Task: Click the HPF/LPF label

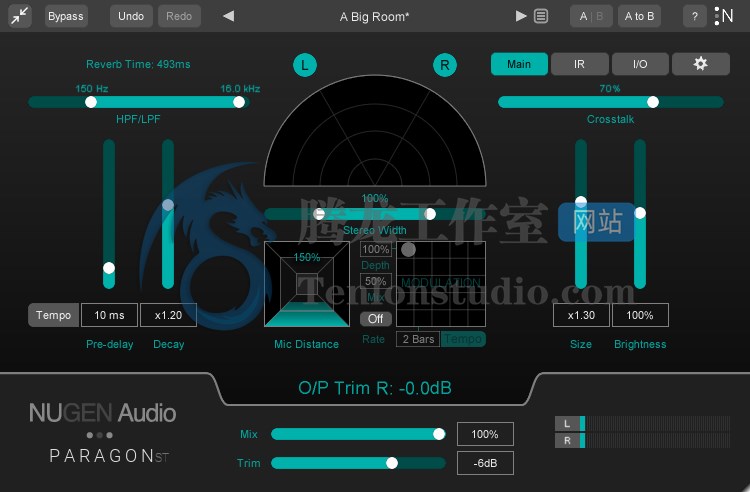Action: pyautogui.click(x=138, y=119)
